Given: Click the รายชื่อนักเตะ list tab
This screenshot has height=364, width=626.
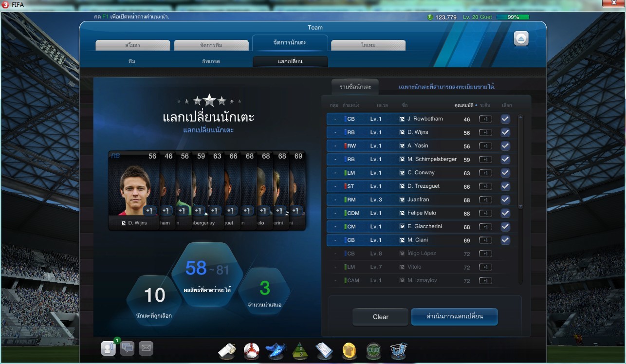Looking at the screenshot, I should tap(355, 87).
